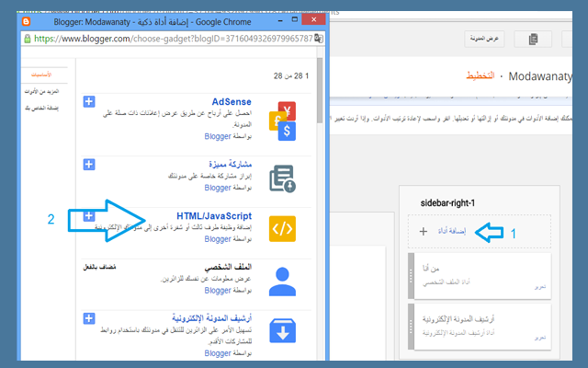Click the popup vertical scrollbar thumb

pyautogui.click(x=320, y=90)
